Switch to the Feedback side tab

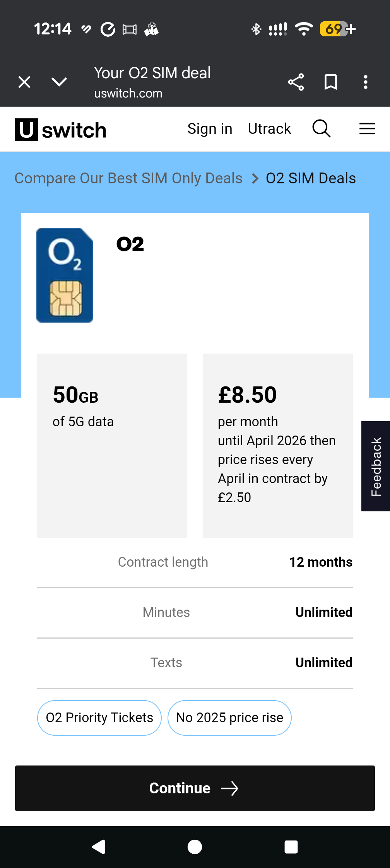click(x=375, y=465)
